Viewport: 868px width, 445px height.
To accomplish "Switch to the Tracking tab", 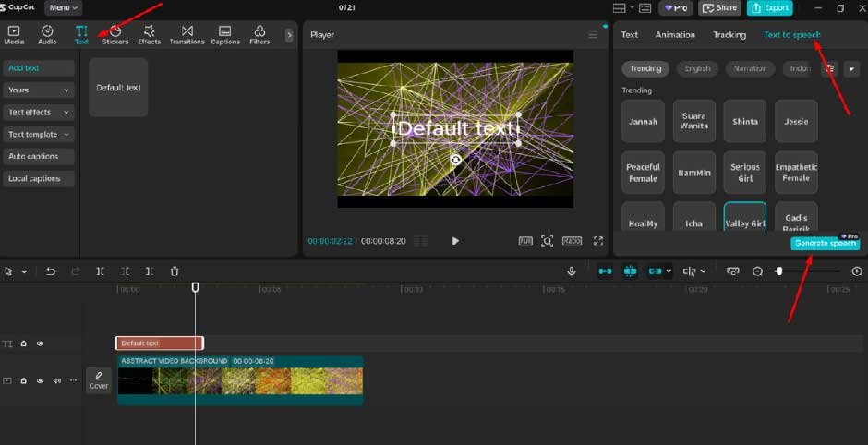I will tap(729, 35).
